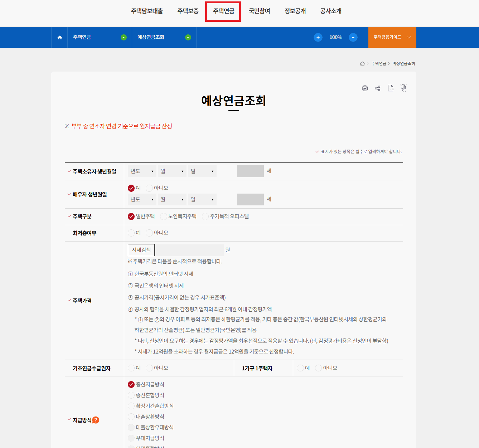This screenshot has width=479, height=448.
Task: Expand the 예상연금조회 navigation dropdown
Action: [188, 38]
